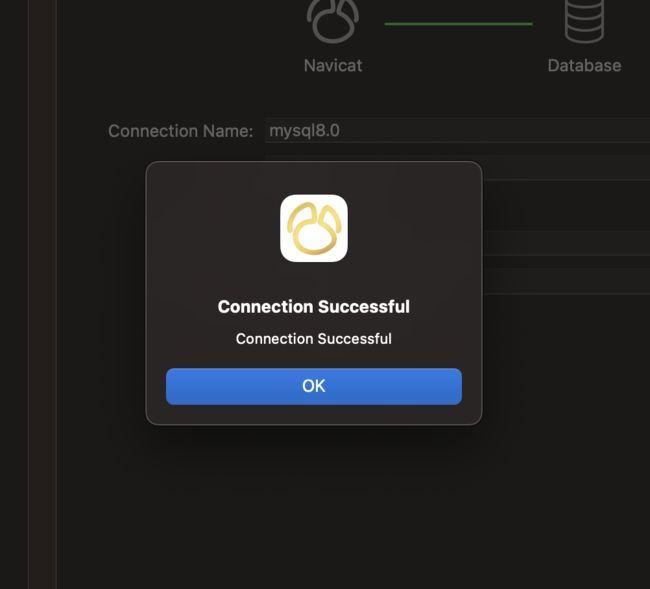The width and height of the screenshot is (650, 589).
Task: Click the second dimmed field right of the dialog
Action: tap(566, 242)
